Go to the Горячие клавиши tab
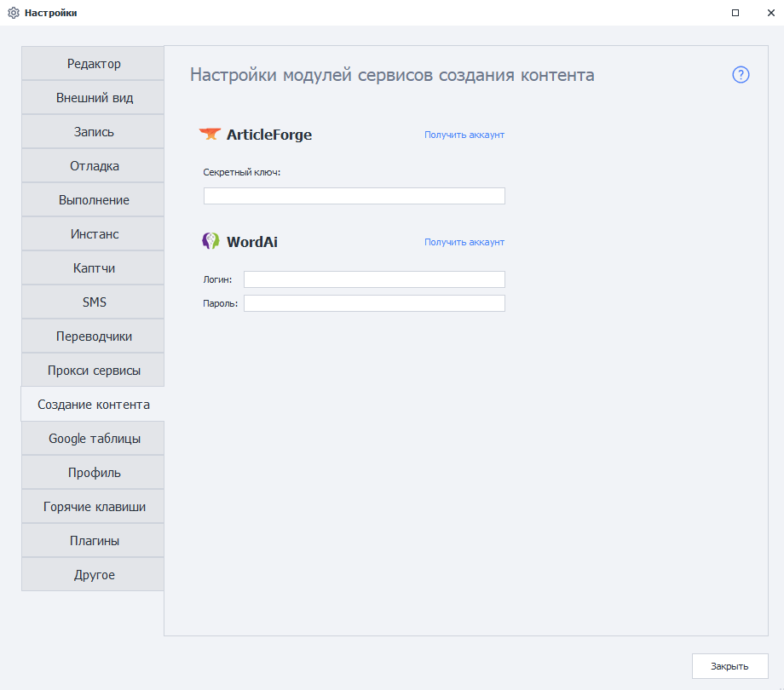784x690 pixels. [94, 507]
